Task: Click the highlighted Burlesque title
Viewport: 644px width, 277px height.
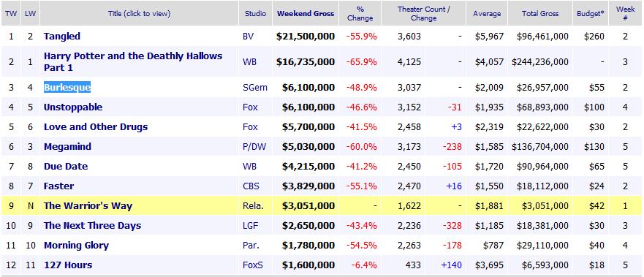Action: (67, 88)
